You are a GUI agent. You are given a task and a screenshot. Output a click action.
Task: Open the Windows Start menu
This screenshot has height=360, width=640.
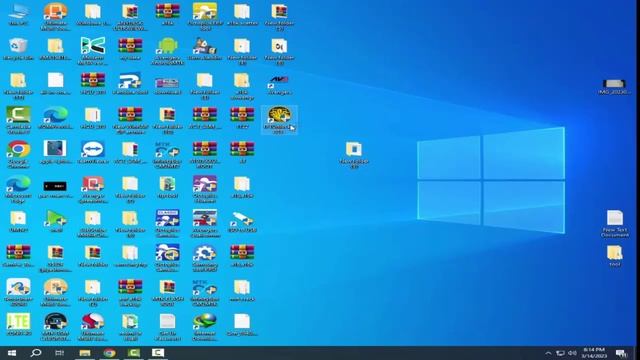point(12,353)
